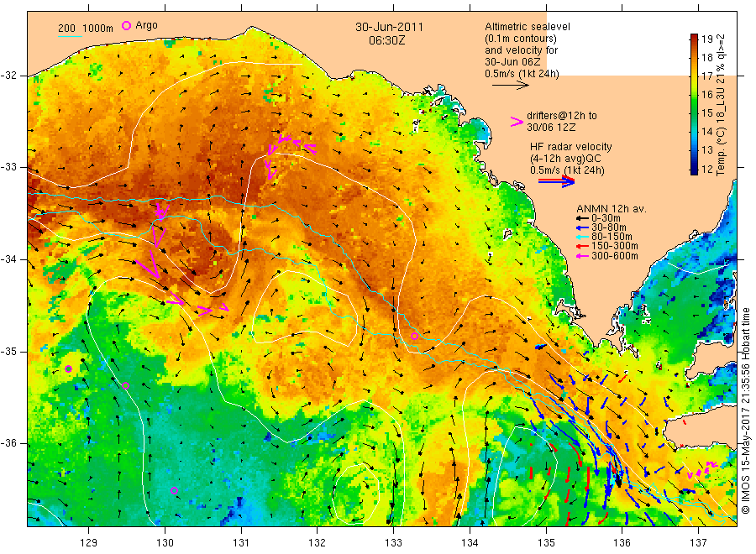Click the black 0-30m legend arrow
756x554 pixels.
click(x=582, y=218)
